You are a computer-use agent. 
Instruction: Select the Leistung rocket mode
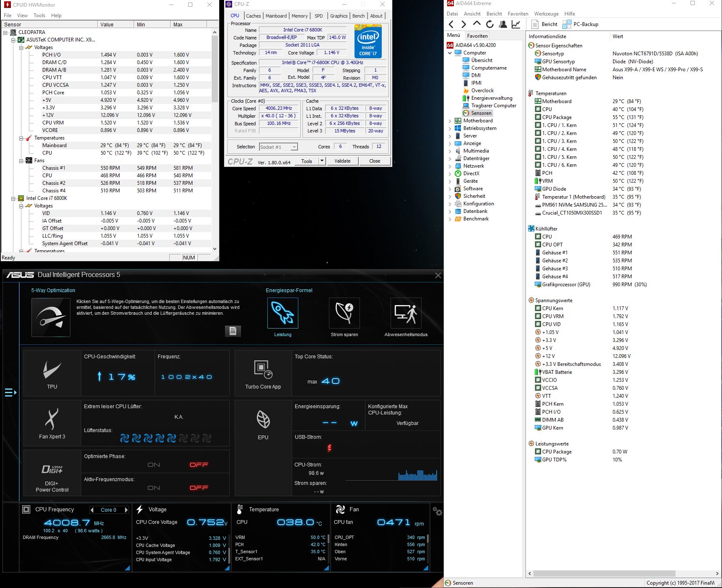pyautogui.click(x=283, y=313)
